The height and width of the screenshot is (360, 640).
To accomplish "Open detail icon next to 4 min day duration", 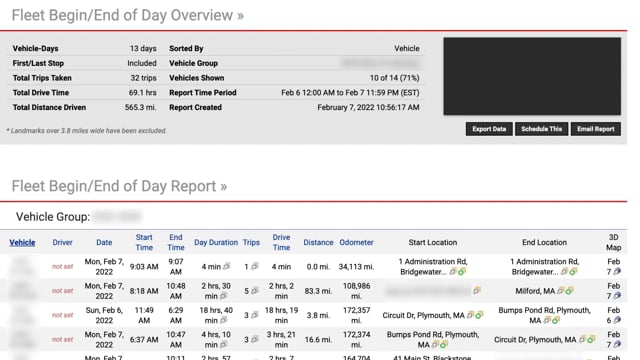I will coord(227,266).
